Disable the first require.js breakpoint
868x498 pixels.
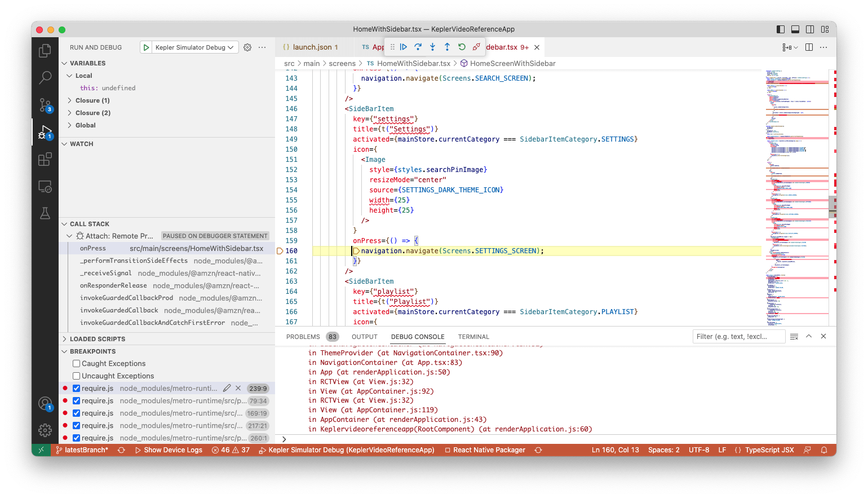tap(76, 388)
